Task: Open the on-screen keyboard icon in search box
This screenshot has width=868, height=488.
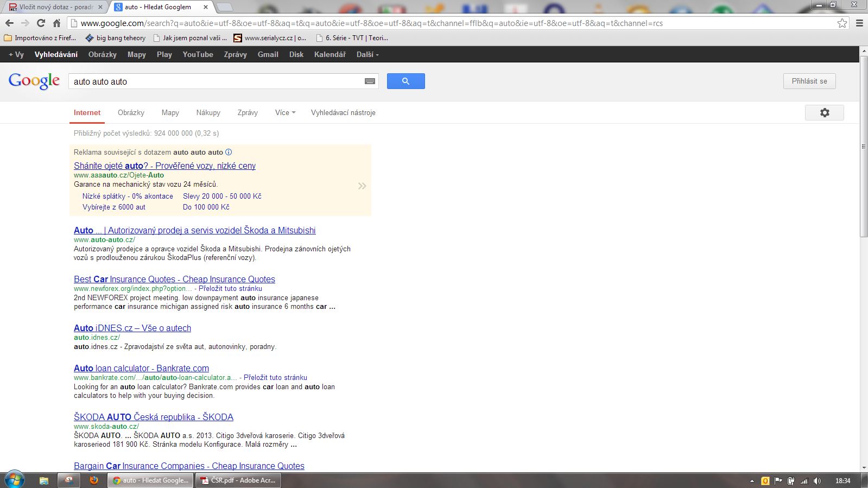Action: 370,81
